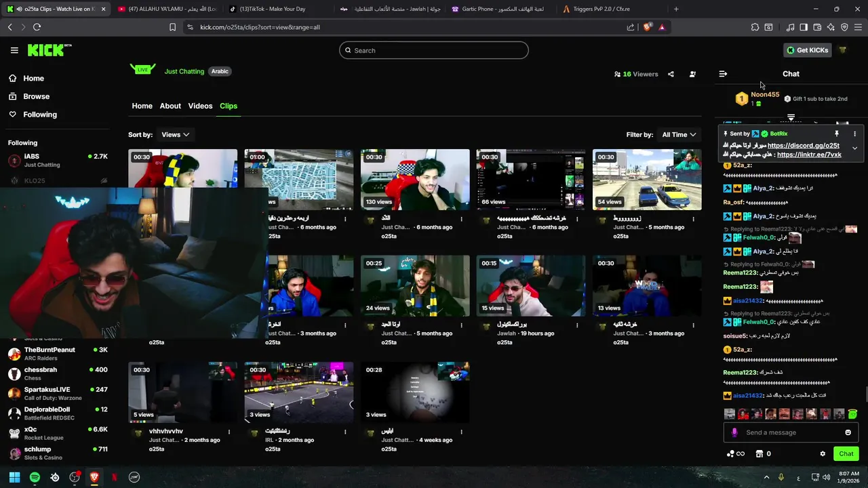Screen dimensions: 868x488
Task: Expand the gift leaderboard handle under Noon455
Action: 791,118
